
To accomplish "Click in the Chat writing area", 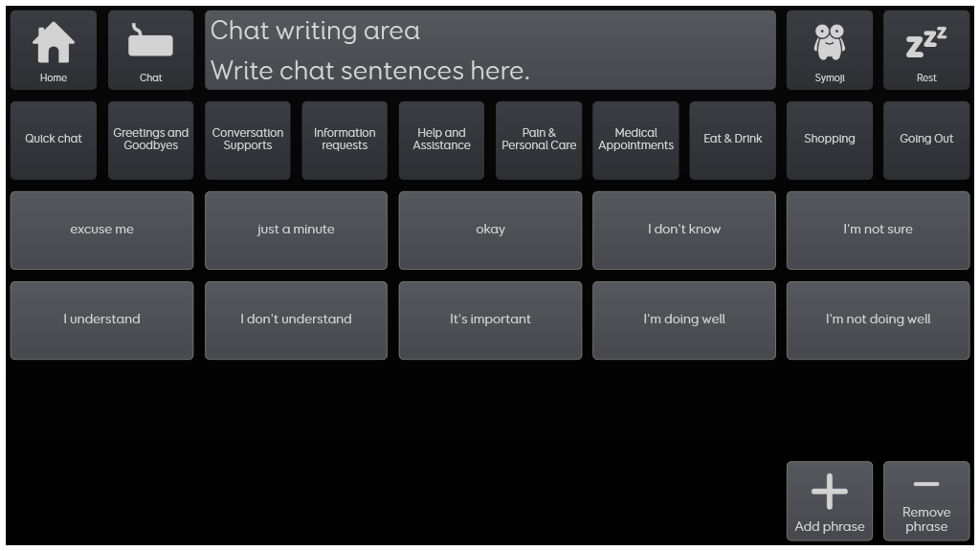I will [490, 50].
